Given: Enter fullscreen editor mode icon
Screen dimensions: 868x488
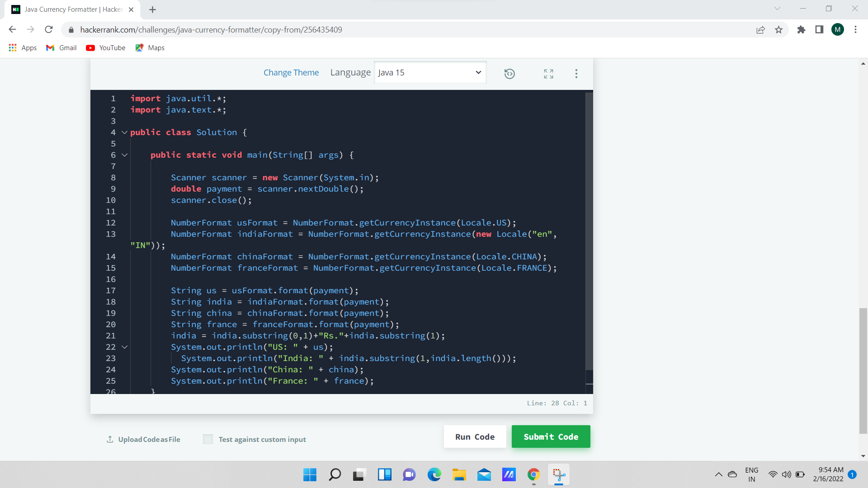Looking at the screenshot, I should [x=548, y=74].
